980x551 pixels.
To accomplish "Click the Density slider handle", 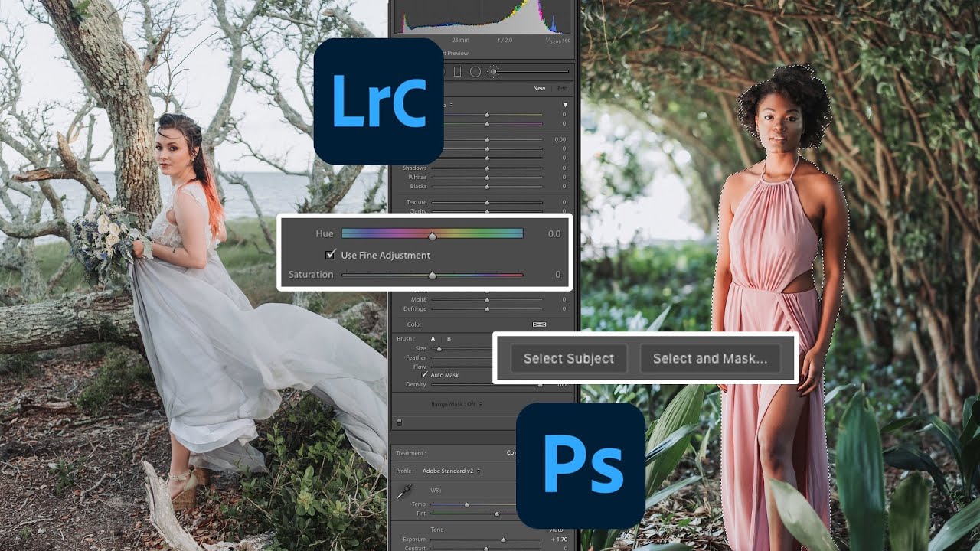I will [x=539, y=385].
